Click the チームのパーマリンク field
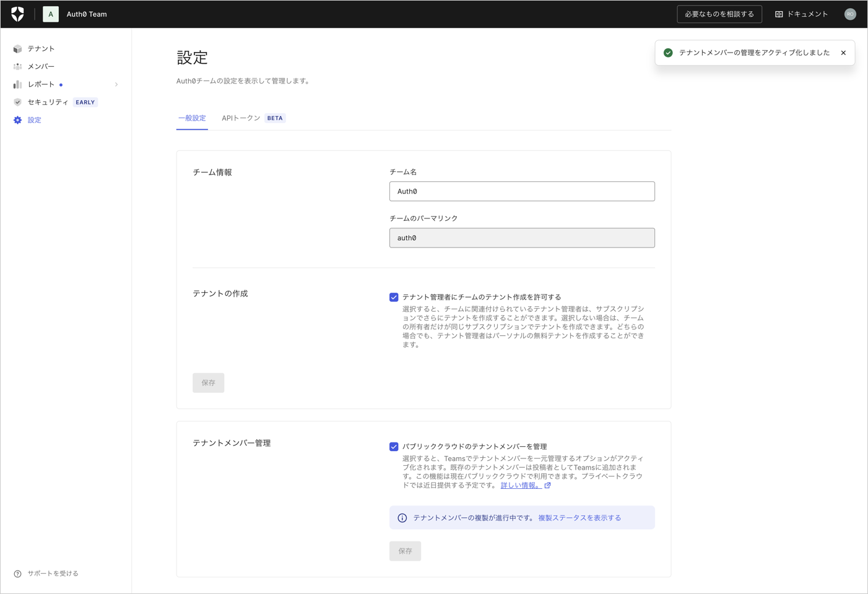868x594 pixels. click(x=522, y=238)
